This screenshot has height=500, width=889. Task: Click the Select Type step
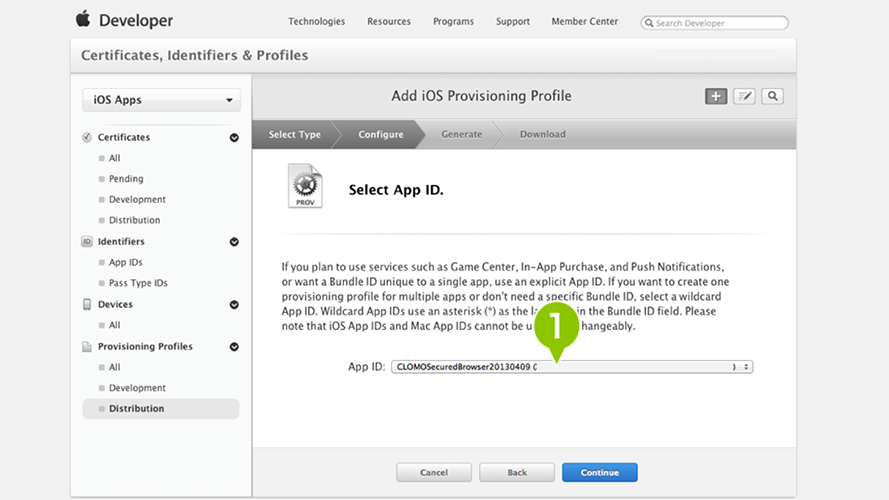[294, 134]
